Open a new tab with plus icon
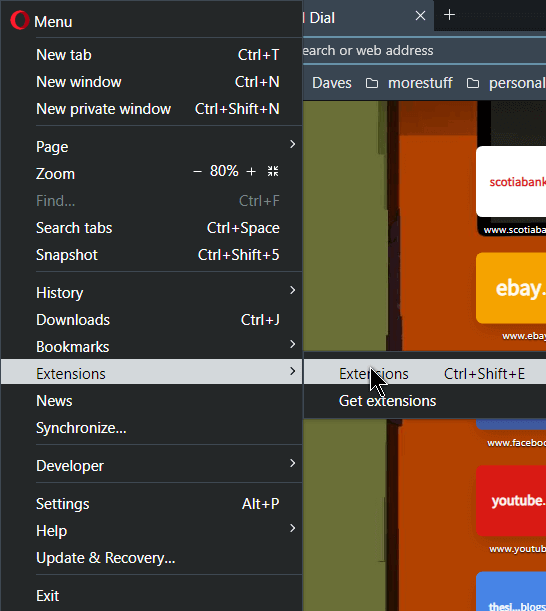This screenshot has width=546, height=611. click(449, 15)
